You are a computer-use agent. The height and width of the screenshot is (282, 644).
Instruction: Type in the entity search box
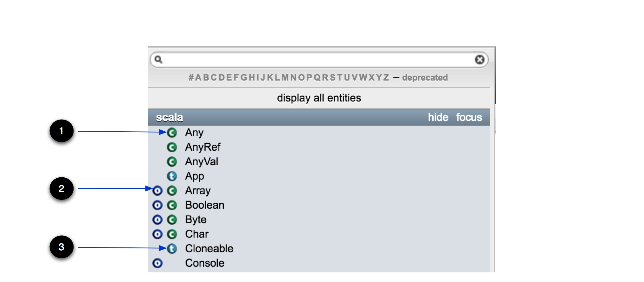click(x=317, y=60)
